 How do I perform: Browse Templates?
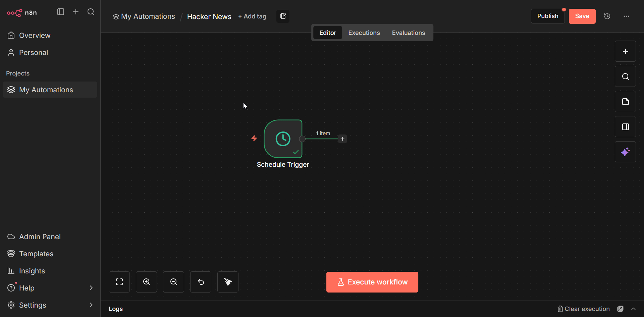50,254
